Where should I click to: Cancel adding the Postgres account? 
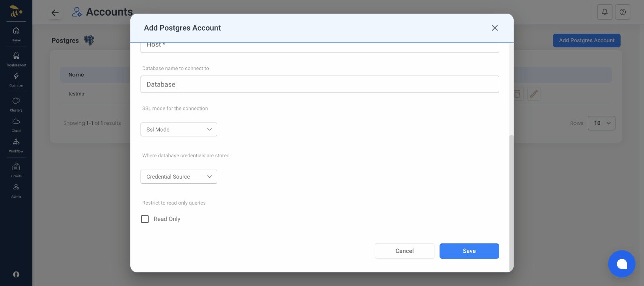point(404,251)
